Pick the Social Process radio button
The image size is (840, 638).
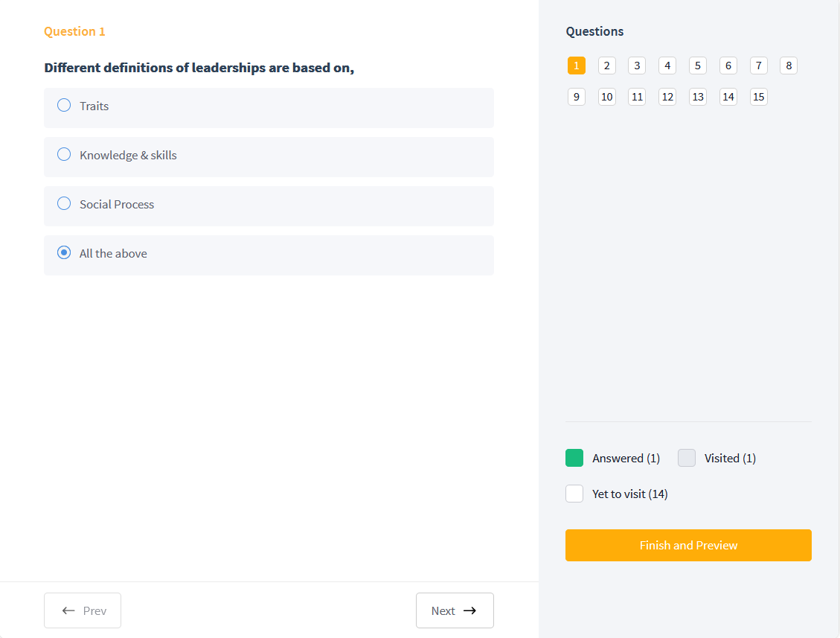point(64,204)
